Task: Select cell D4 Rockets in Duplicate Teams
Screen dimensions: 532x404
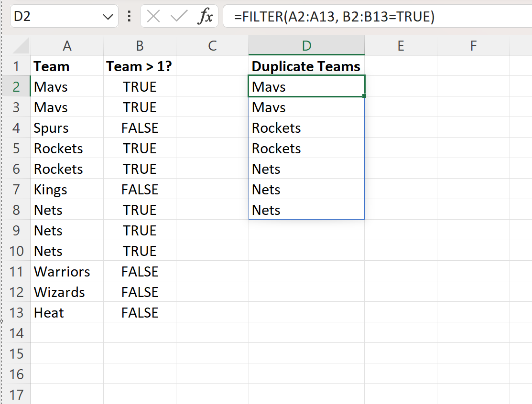Action: pos(307,128)
